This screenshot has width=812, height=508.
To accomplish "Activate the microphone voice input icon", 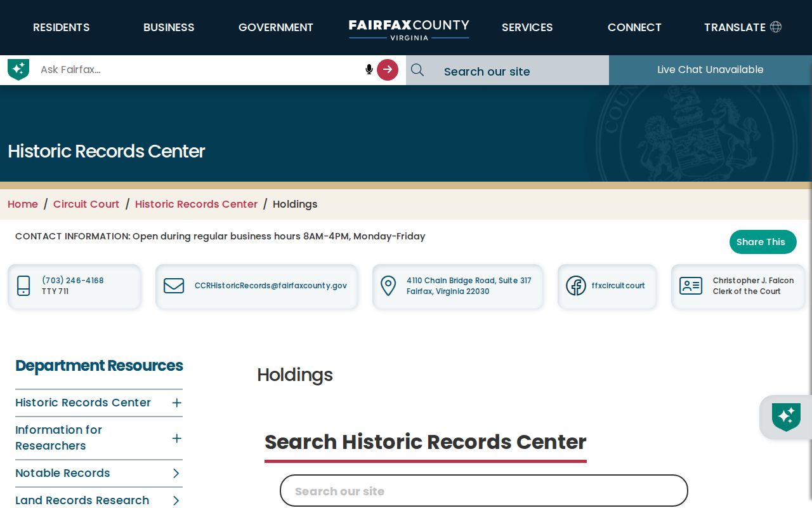I will point(369,69).
